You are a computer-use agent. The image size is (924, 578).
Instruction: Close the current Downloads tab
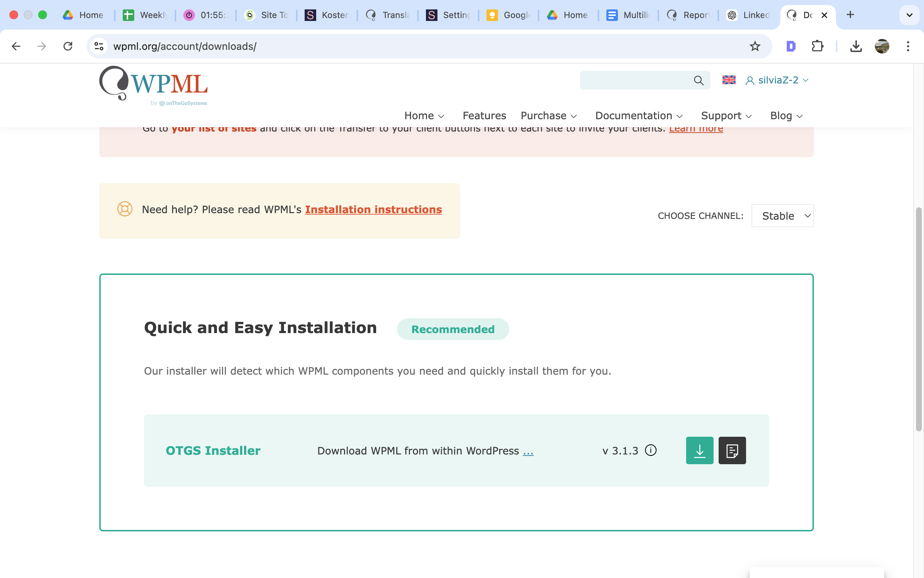click(824, 15)
